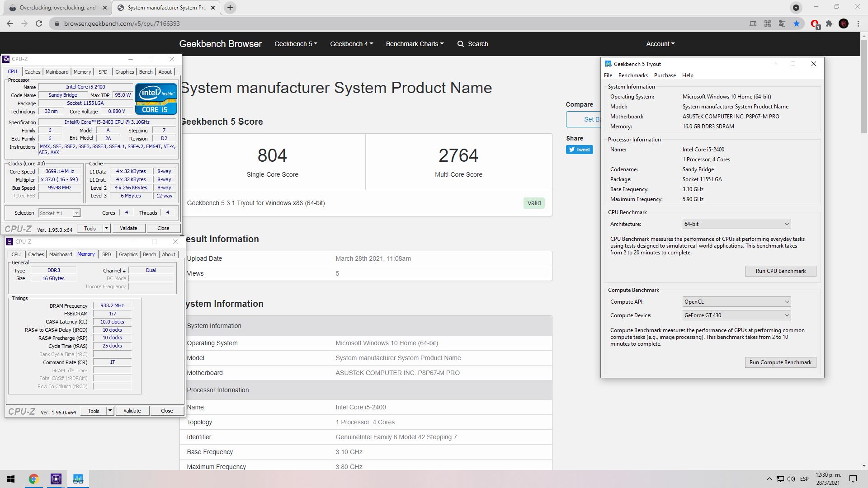The image size is (868, 488).
Task: Open the Benchmarks menu in Geekbench 5 Tryout
Action: tap(633, 75)
